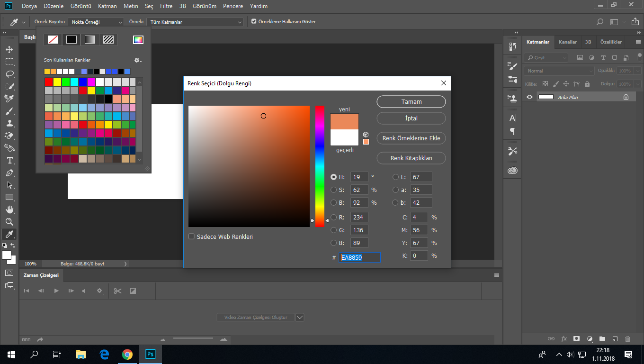Open the Dosya menu
The width and height of the screenshot is (644, 364).
29,6
